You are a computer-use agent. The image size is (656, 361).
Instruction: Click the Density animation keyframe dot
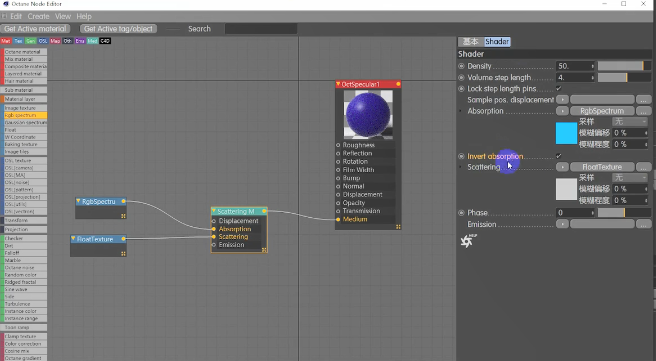click(x=461, y=66)
